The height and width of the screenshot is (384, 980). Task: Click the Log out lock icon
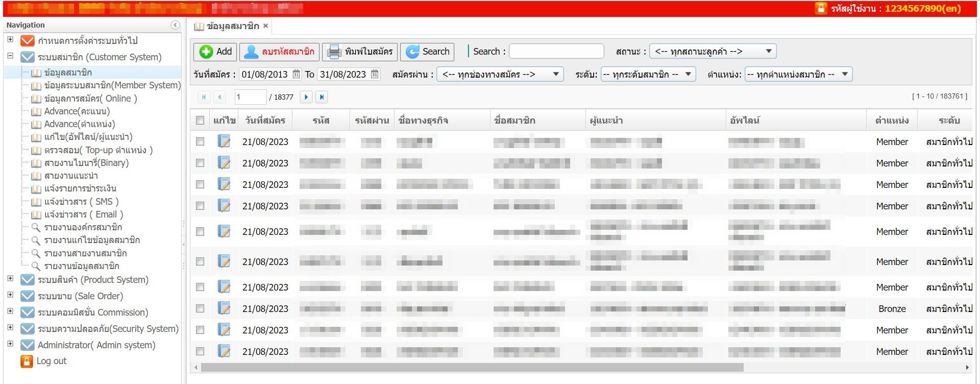27,361
